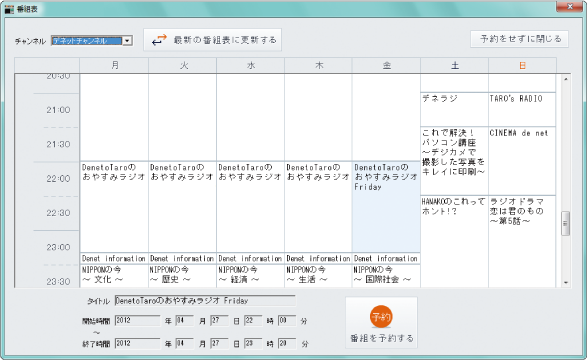Click the orange 予約 reserve circle icon
This screenshot has width=587, height=360.
[x=381, y=317]
